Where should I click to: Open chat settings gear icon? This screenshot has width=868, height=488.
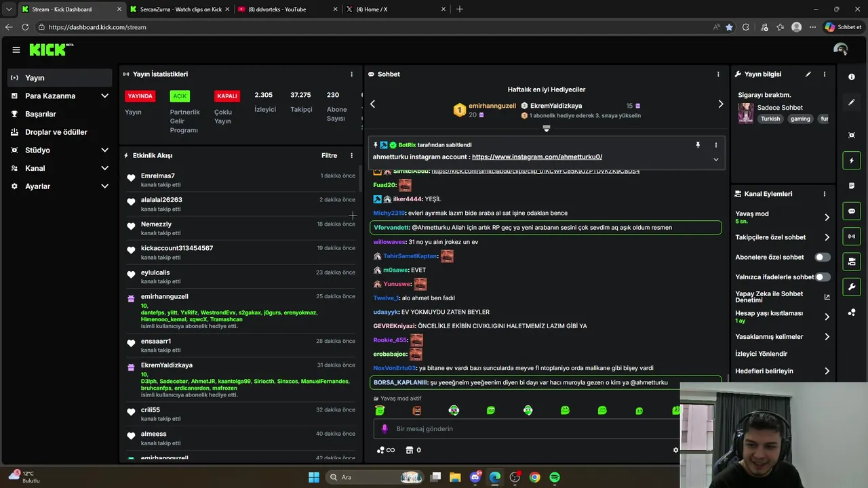click(675, 450)
